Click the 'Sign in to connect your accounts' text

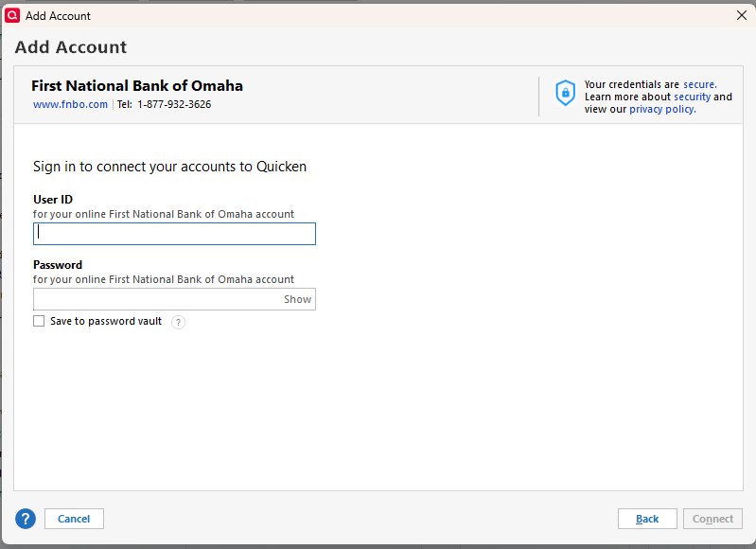tap(169, 167)
